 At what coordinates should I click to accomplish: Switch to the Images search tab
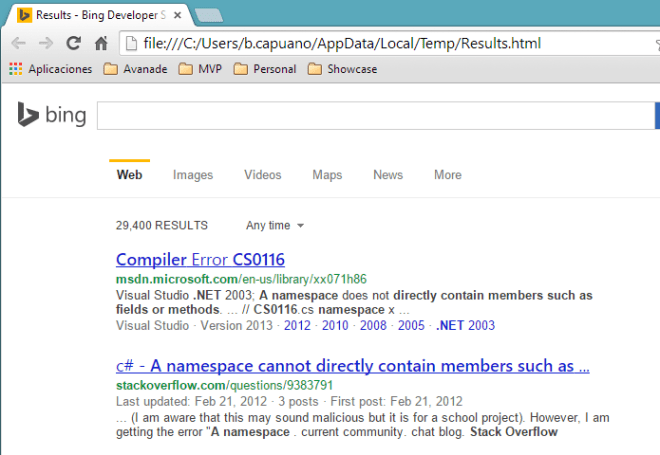pyautogui.click(x=193, y=175)
